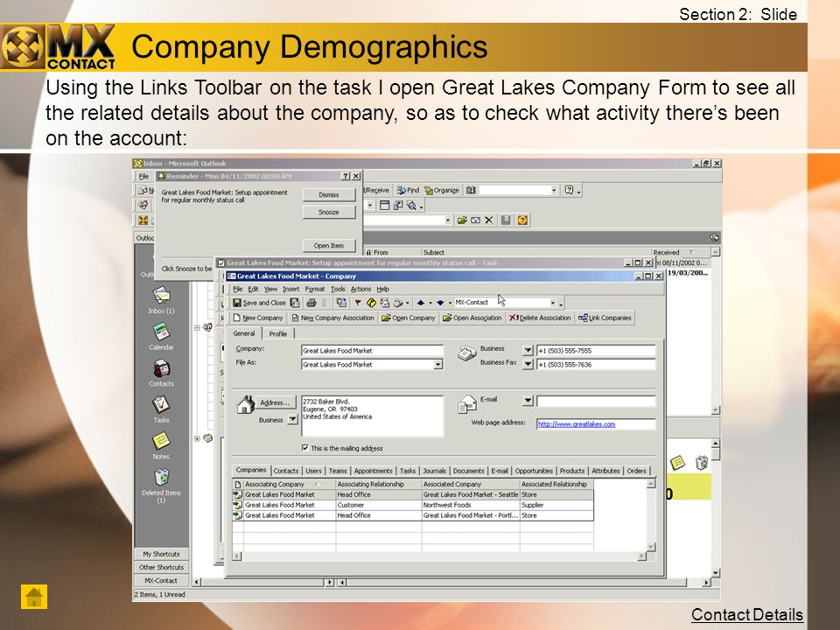
Task: Click Delete Association button
Action: coord(540,318)
